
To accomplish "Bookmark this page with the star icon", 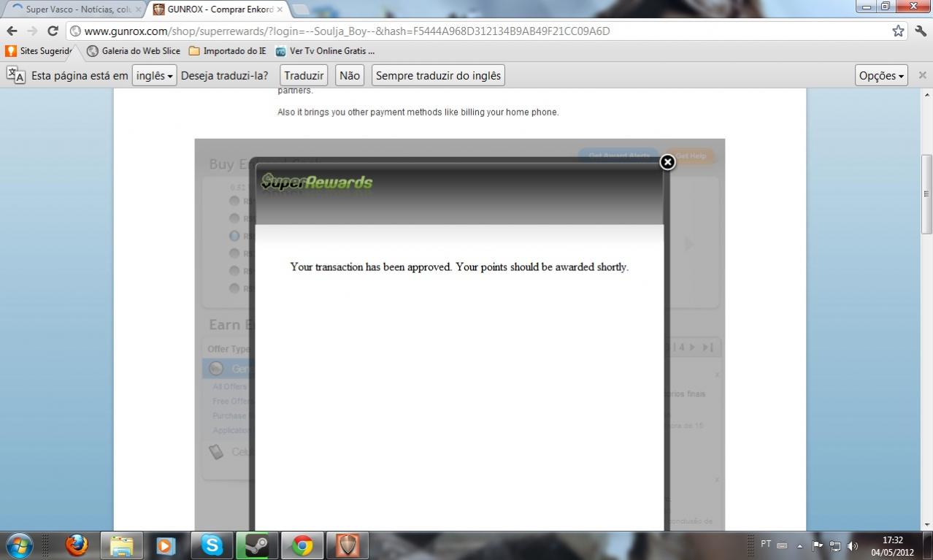I will click(x=898, y=31).
